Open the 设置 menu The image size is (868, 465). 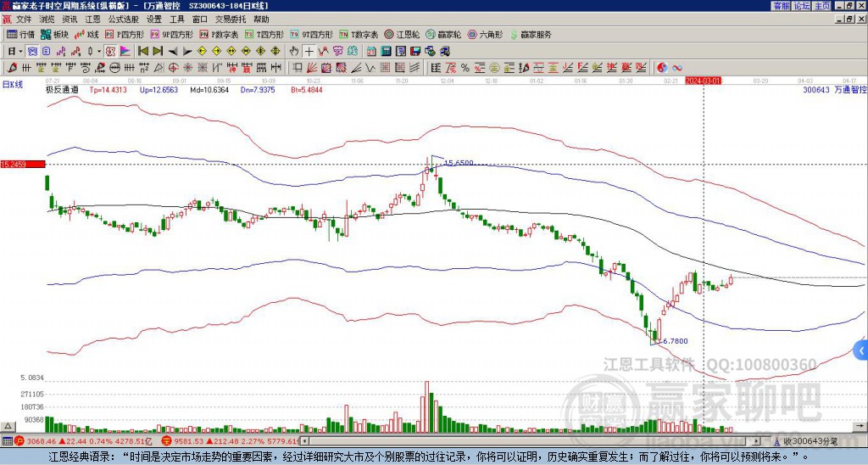coord(154,20)
